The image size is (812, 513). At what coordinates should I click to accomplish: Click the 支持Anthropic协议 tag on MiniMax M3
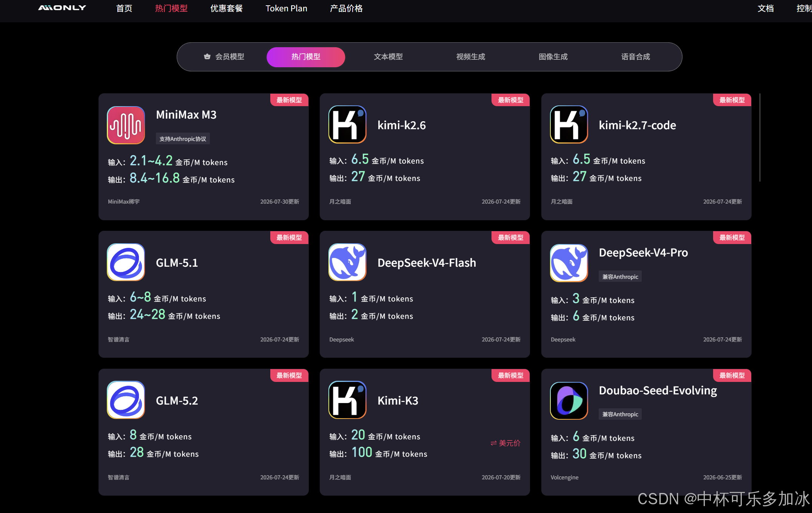click(183, 139)
